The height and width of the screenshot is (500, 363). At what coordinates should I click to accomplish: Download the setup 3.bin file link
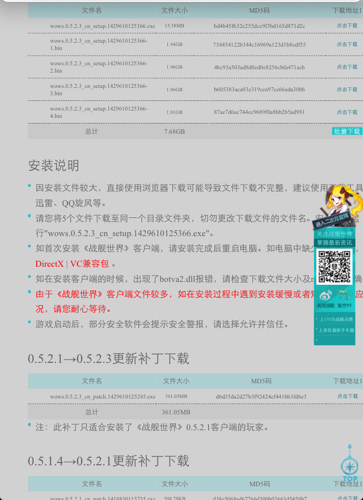(347, 89)
